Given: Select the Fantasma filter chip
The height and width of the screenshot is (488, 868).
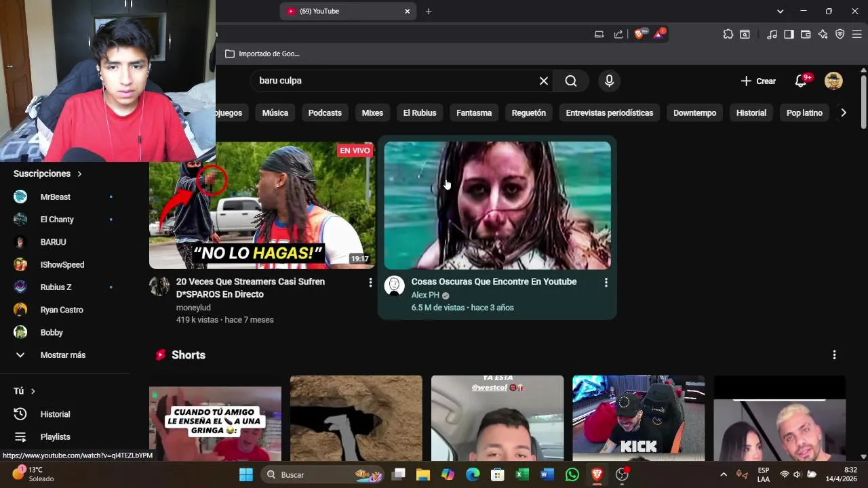Looking at the screenshot, I should pos(474,113).
